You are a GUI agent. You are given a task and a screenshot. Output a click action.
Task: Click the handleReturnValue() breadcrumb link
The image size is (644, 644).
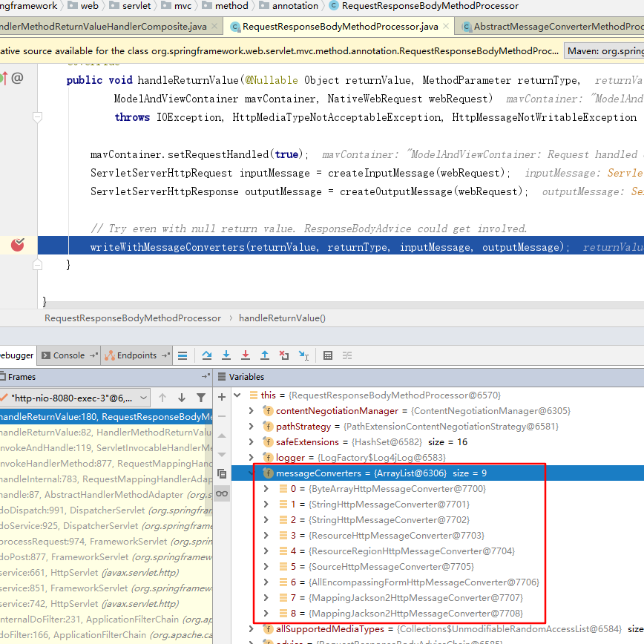[282, 318]
